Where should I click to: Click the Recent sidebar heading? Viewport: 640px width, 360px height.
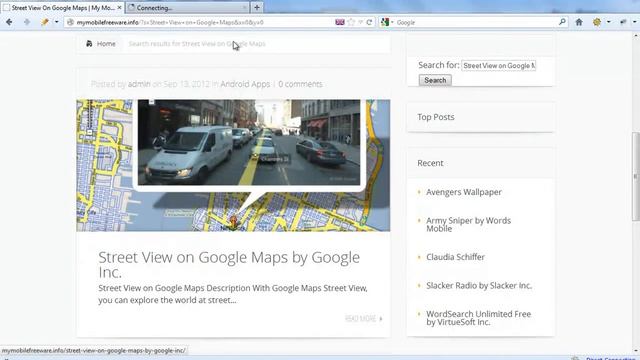tap(430, 163)
